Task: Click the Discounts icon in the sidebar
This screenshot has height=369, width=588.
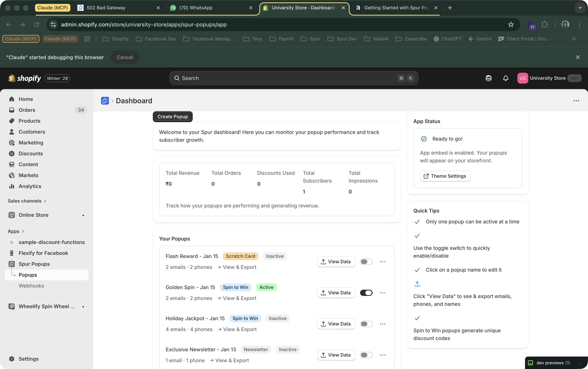Action: [12, 154]
